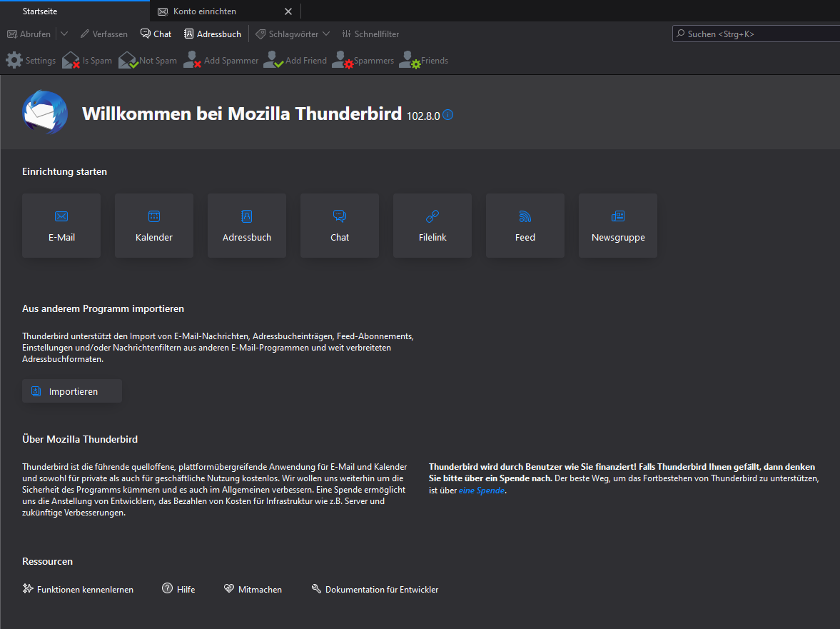Open Dokumentation für Entwickler link
Image resolution: width=840 pixels, height=629 pixels.
coord(375,589)
